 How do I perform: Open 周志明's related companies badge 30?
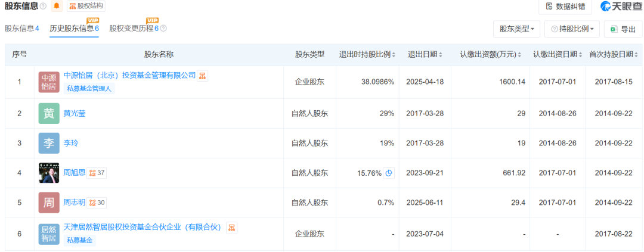(x=98, y=203)
